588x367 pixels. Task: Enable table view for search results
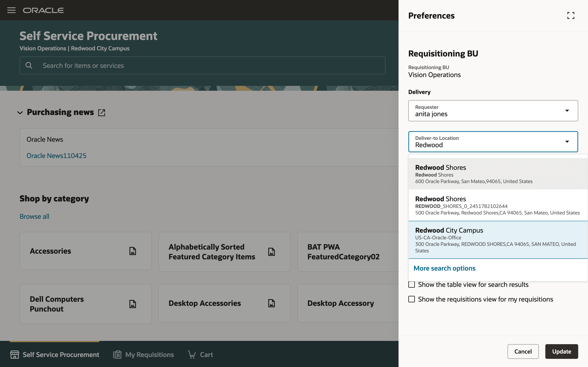pos(412,284)
